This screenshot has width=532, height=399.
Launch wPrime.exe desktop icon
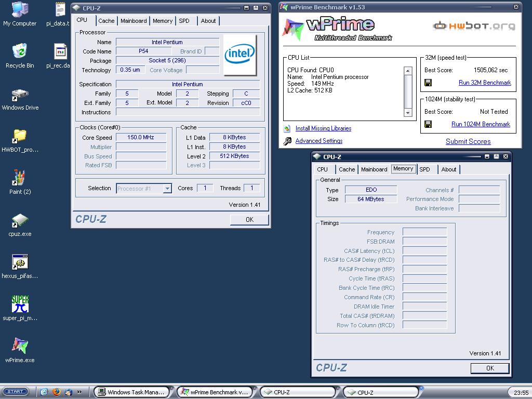(20, 351)
